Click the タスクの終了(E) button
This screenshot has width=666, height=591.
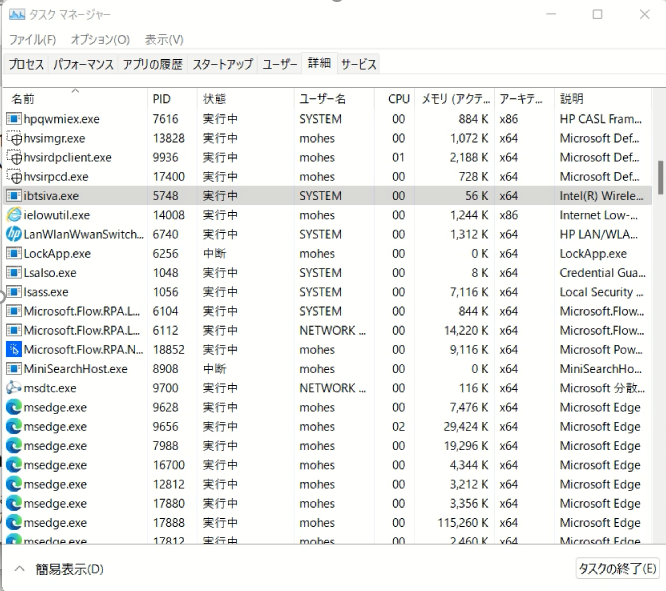click(618, 568)
